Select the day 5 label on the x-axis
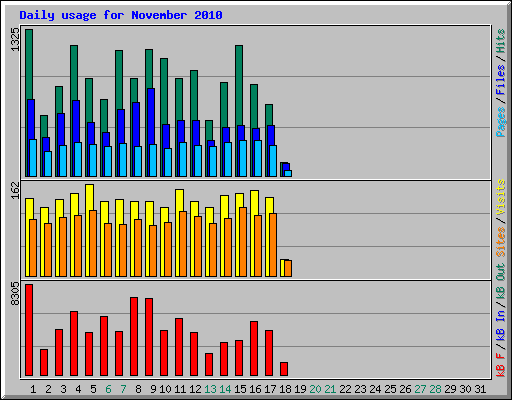 (93, 389)
